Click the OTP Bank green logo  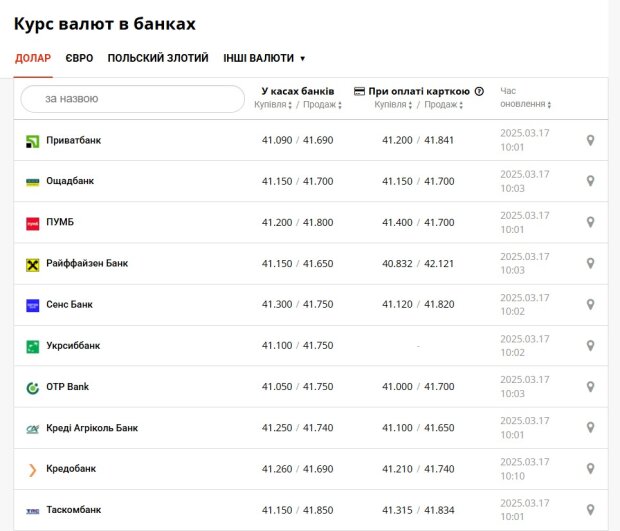[32, 388]
